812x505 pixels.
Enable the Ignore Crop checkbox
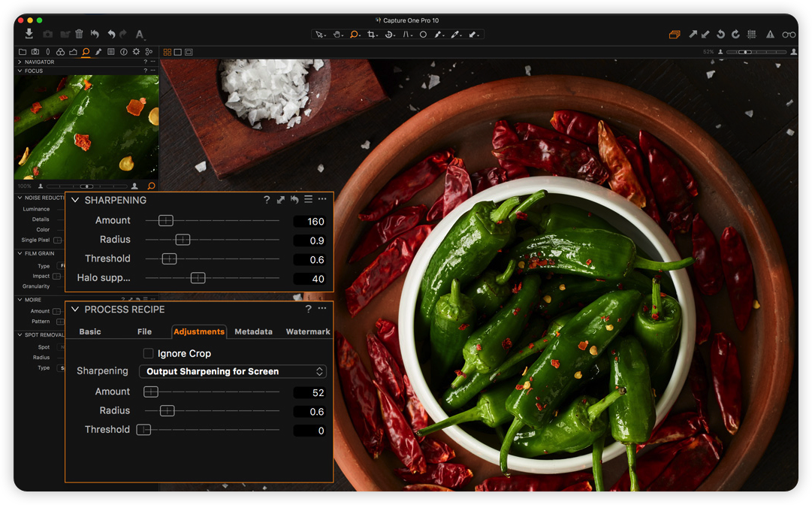(148, 353)
